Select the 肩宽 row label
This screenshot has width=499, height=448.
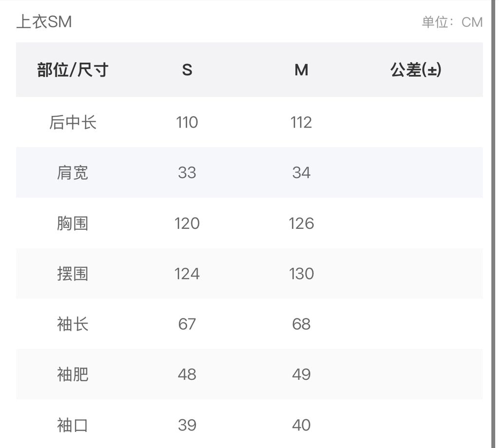click(x=73, y=173)
